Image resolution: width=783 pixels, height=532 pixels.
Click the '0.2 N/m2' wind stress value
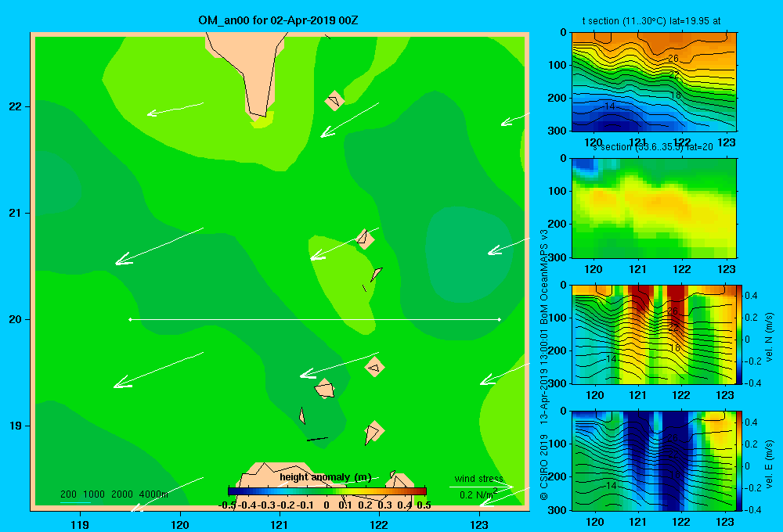[478, 494]
